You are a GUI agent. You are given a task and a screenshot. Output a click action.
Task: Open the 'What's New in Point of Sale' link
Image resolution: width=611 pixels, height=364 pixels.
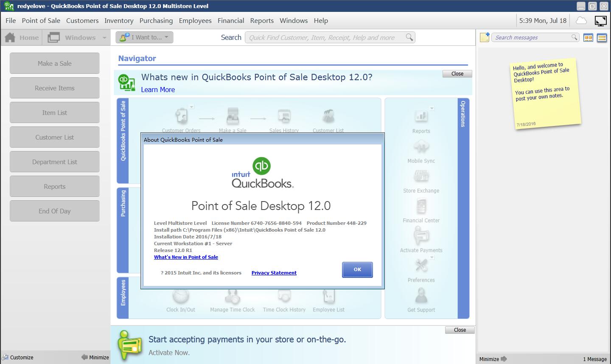(x=186, y=257)
